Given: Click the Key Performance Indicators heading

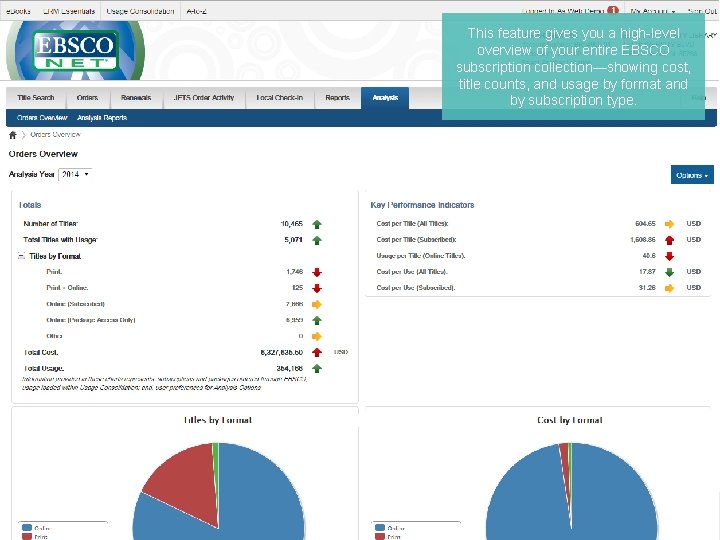Looking at the screenshot, I should coord(422,205).
